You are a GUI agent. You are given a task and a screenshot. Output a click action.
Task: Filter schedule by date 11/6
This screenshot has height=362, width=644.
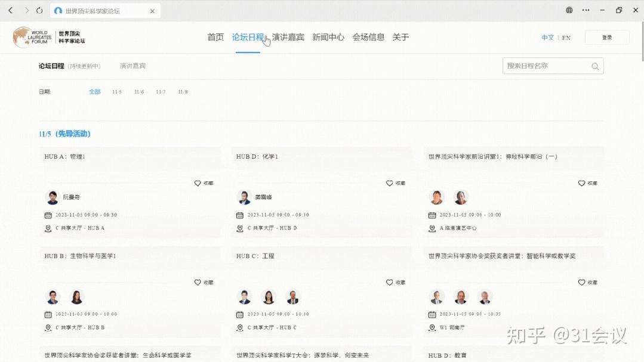[x=139, y=92]
